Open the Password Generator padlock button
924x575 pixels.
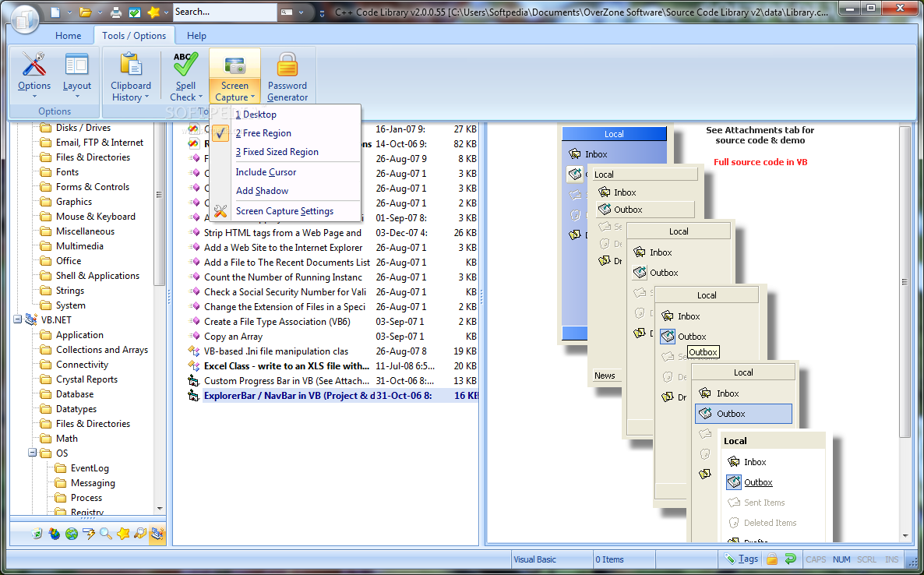tap(287, 76)
